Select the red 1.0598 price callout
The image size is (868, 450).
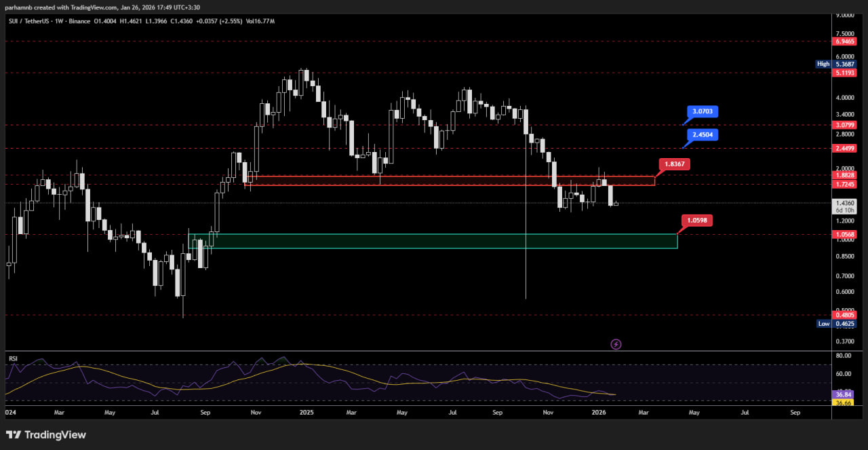(x=698, y=220)
